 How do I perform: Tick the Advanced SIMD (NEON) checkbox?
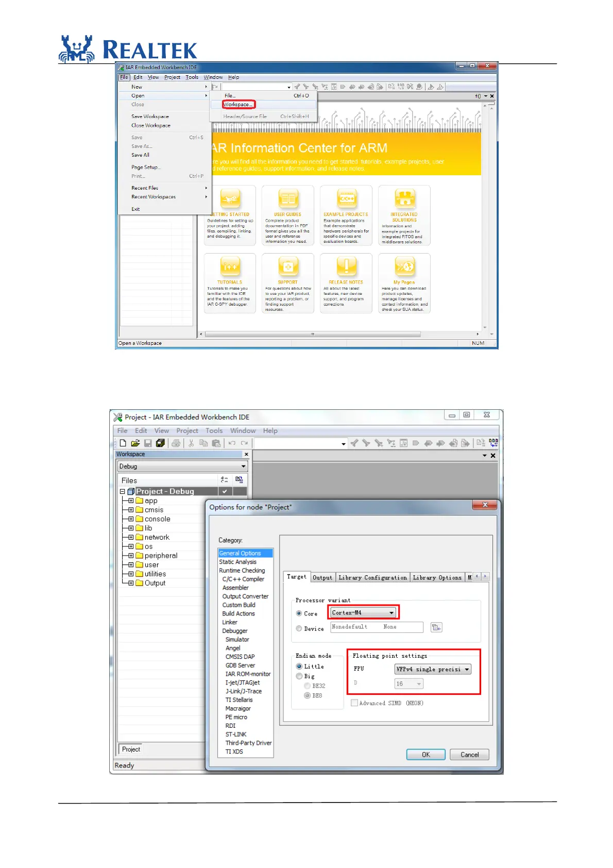pos(354,703)
